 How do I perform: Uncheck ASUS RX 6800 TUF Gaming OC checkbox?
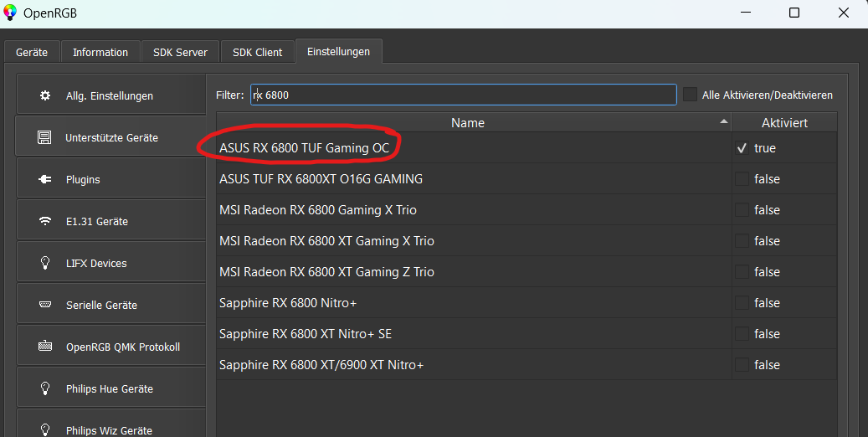[742, 148]
